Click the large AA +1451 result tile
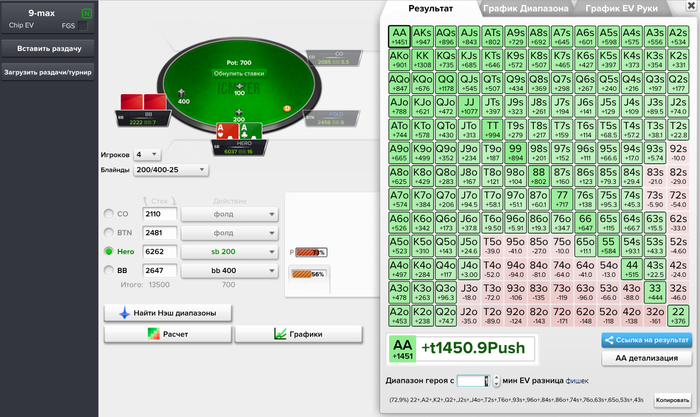 coord(402,348)
